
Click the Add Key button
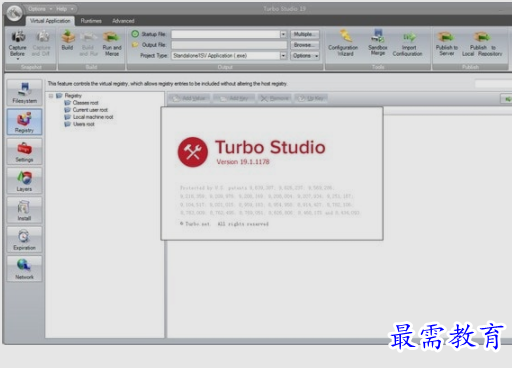[x=235, y=98]
